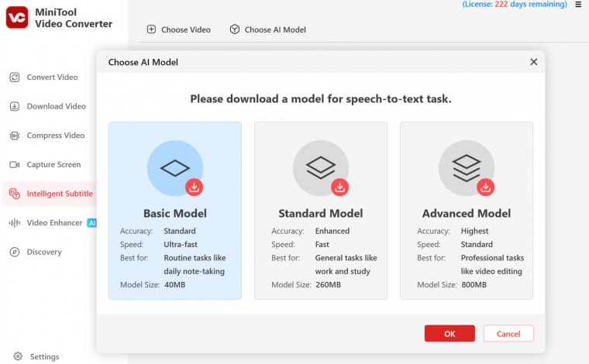589x364 pixels.
Task: Select the Advanced Model heading
Action: click(467, 214)
